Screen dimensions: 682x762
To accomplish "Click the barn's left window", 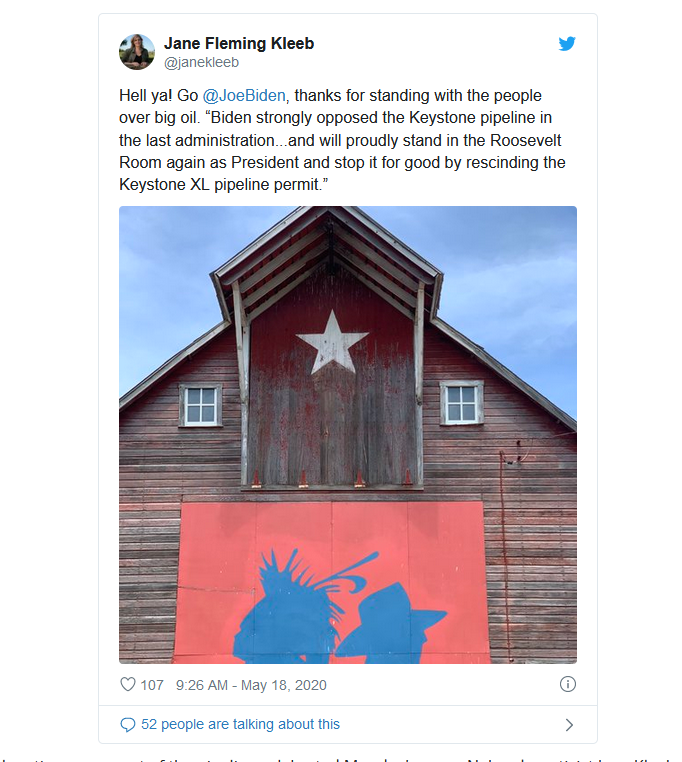I will 200,405.
